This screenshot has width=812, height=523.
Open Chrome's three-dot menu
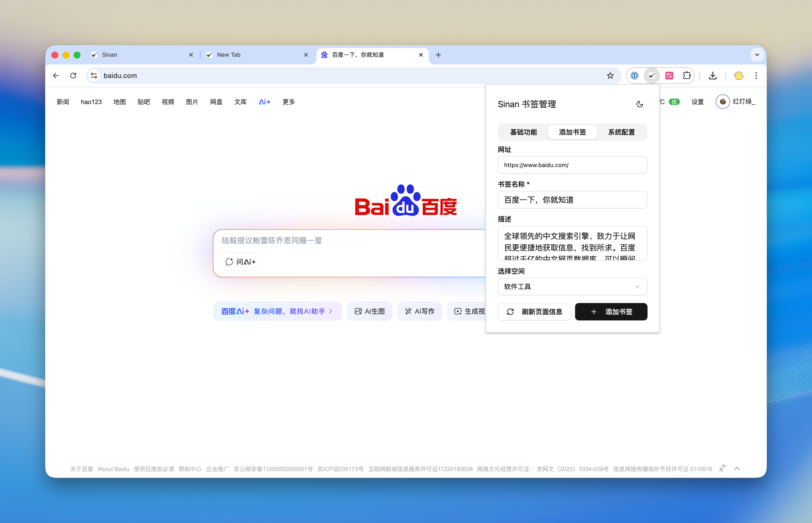coord(756,75)
